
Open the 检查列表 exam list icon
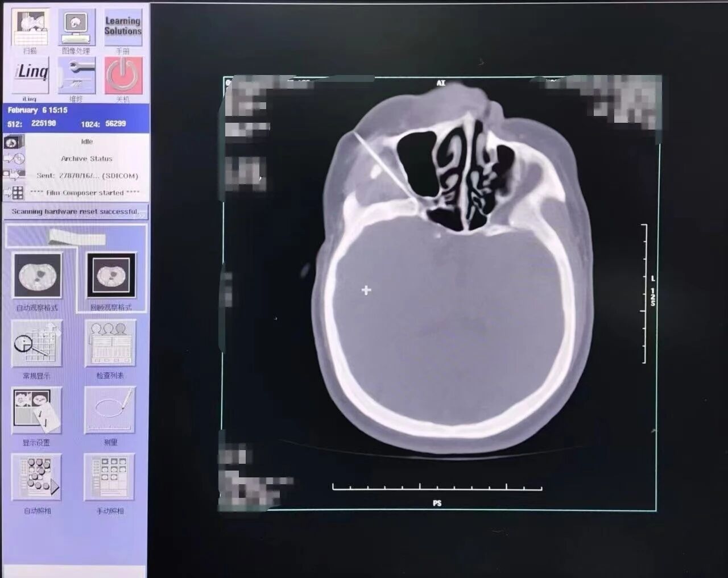click(110, 344)
